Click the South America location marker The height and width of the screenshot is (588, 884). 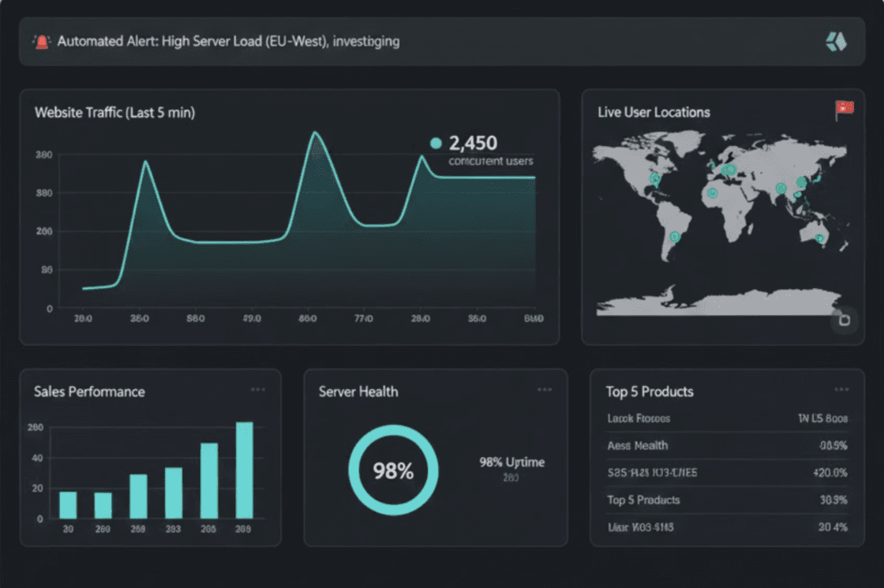[674, 237]
